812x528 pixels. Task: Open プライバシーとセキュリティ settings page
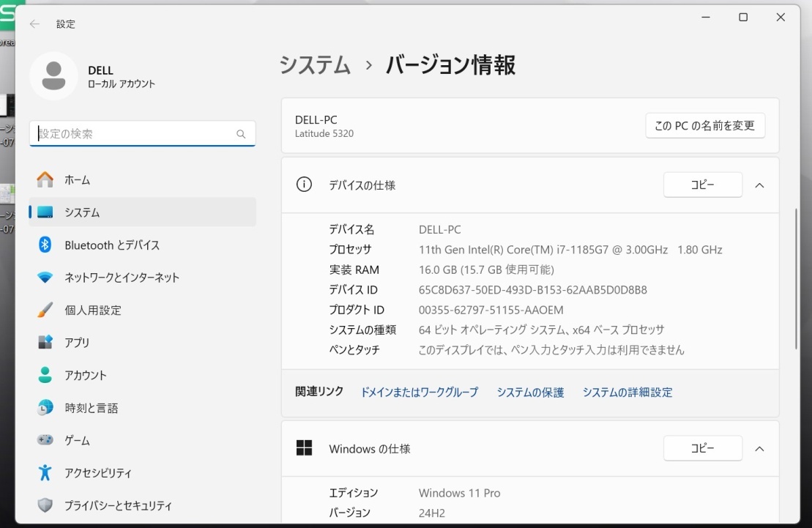tap(142, 505)
